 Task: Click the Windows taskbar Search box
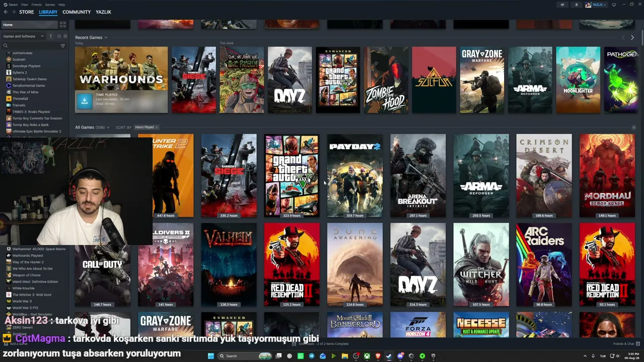coord(245,356)
